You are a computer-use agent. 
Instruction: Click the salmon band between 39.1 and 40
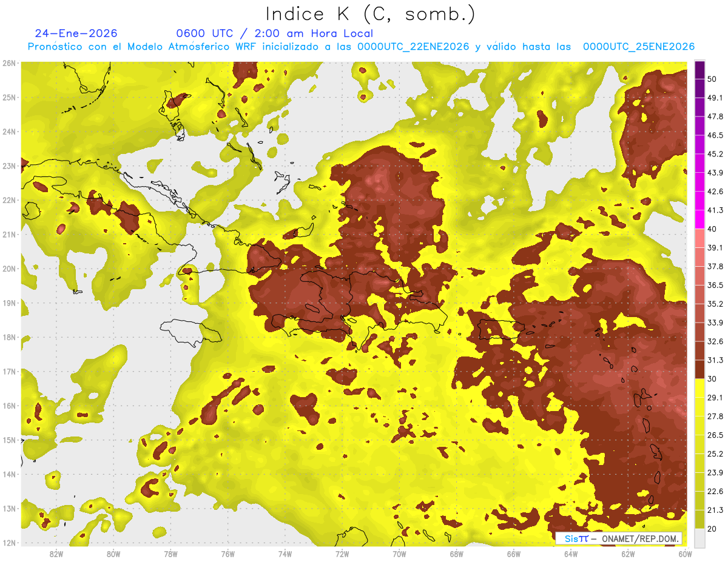[x=700, y=238]
